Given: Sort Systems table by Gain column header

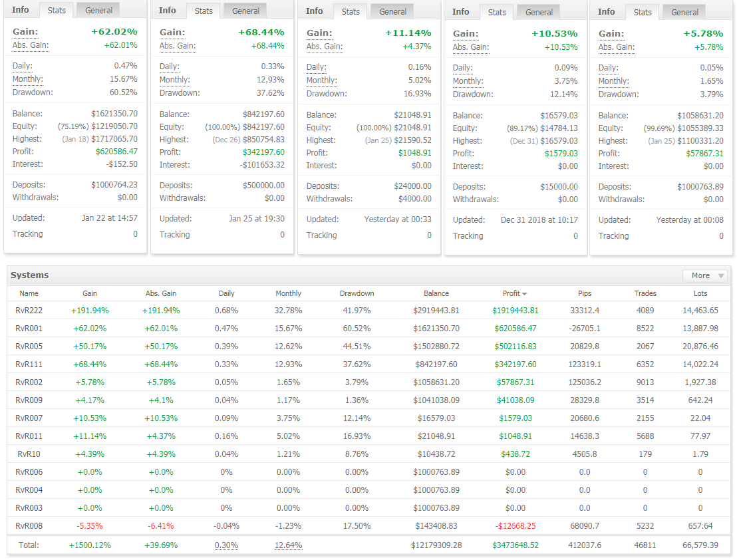Looking at the screenshot, I should 90,293.
